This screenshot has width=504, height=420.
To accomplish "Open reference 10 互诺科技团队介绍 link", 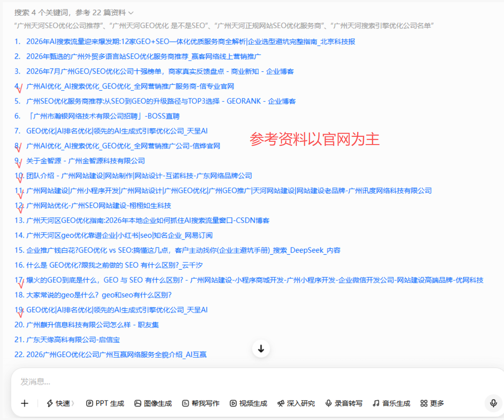I will click(x=139, y=176).
